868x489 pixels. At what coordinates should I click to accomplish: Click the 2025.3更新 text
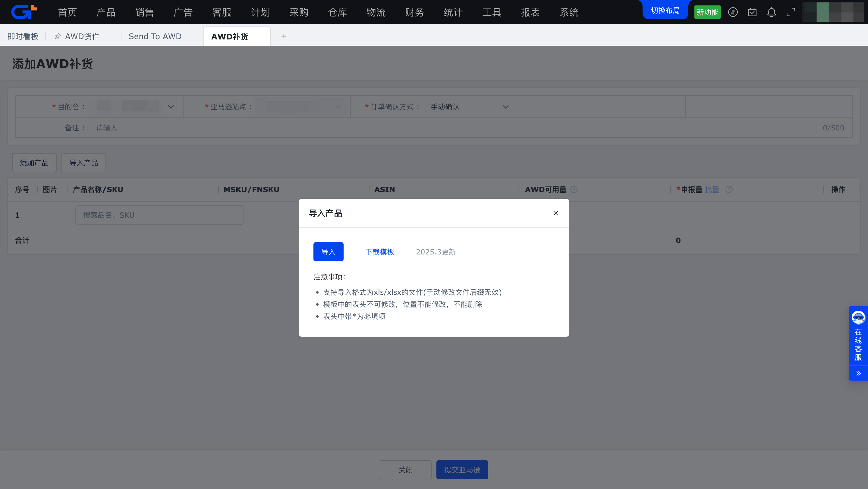point(436,252)
